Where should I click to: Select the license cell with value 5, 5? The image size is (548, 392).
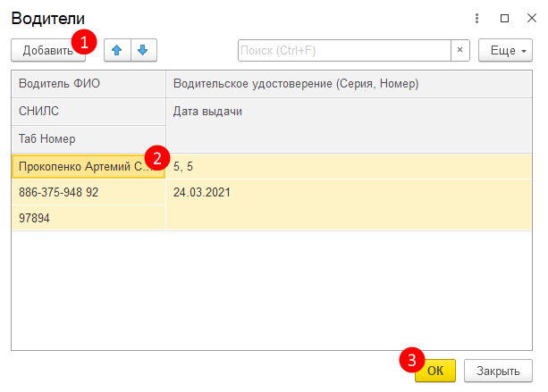click(x=349, y=166)
